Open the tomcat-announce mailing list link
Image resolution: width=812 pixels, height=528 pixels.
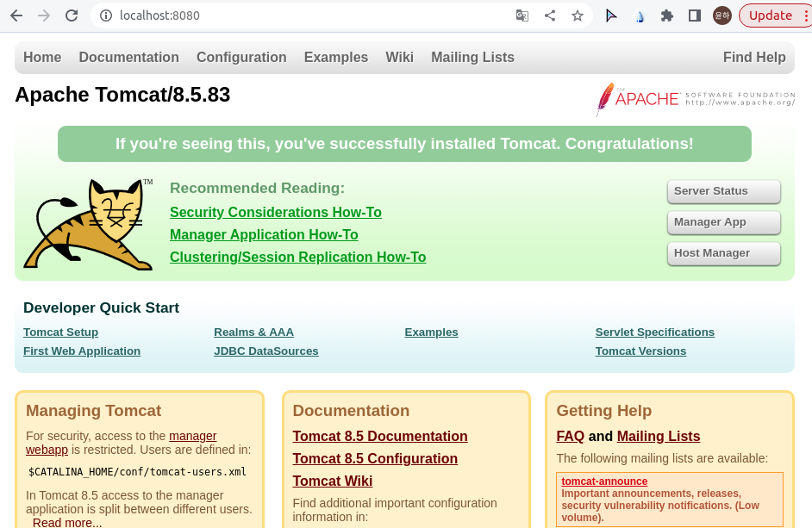604,481
